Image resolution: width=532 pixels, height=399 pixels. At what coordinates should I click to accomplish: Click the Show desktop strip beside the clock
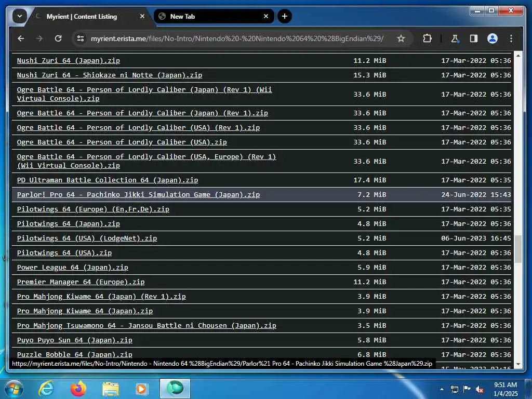click(528, 389)
